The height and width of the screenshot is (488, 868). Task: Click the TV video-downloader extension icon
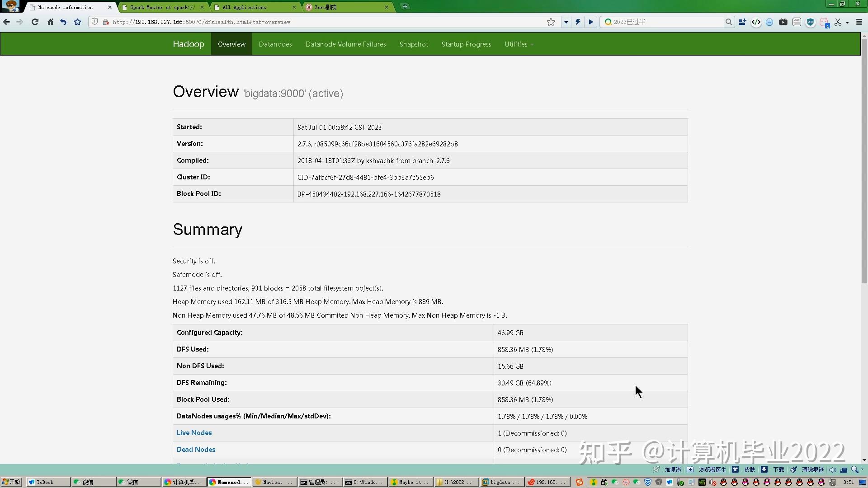tap(783, 22)
